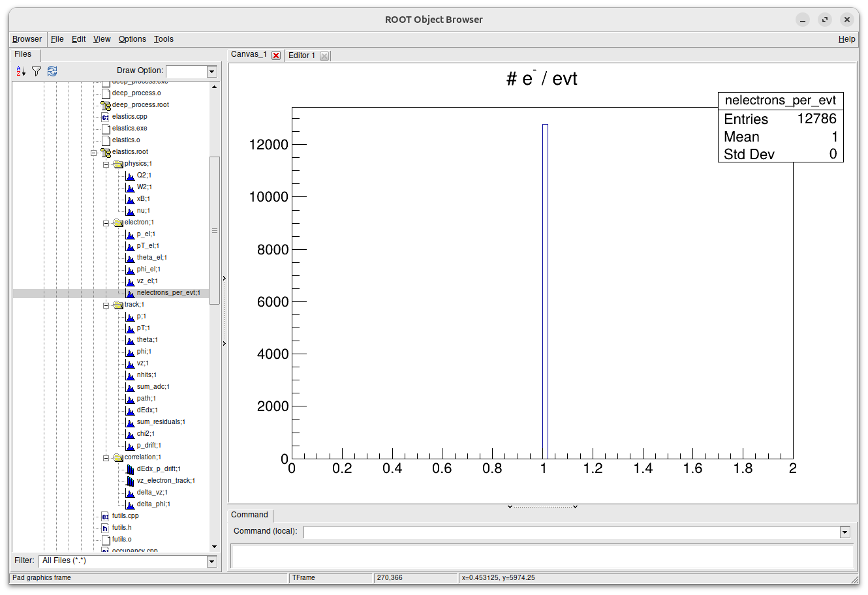Select the pT_el;1 histogram icon
Image resolution: width=868 pixels, height=595 pixels.
pyautogui.click(x=131, y=246)
